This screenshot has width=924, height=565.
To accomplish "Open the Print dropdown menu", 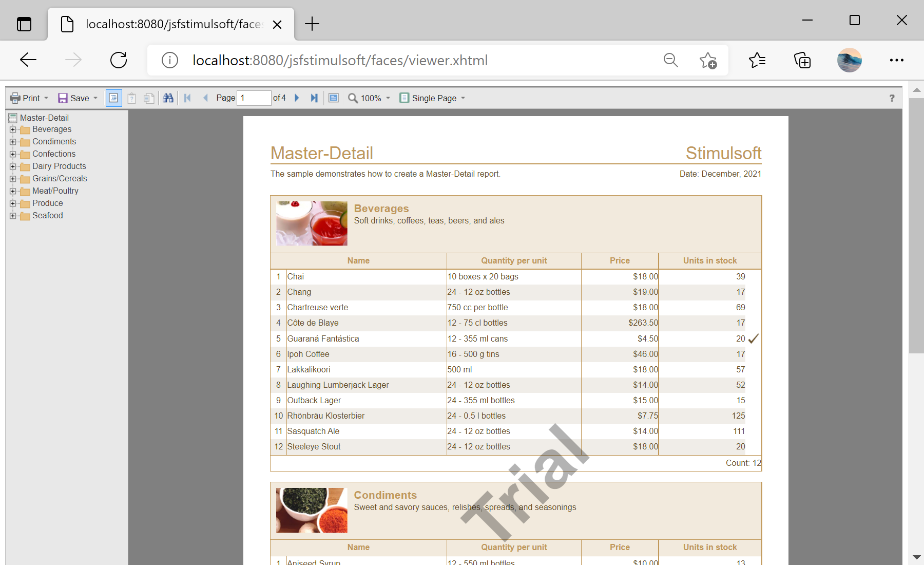I will [x=30, y=98].
